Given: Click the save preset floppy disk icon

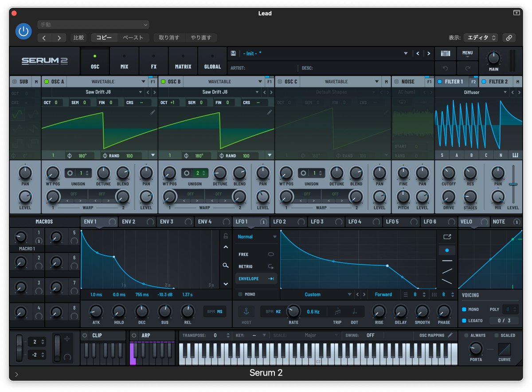Looking at the screenshot, I should [233, 53].
